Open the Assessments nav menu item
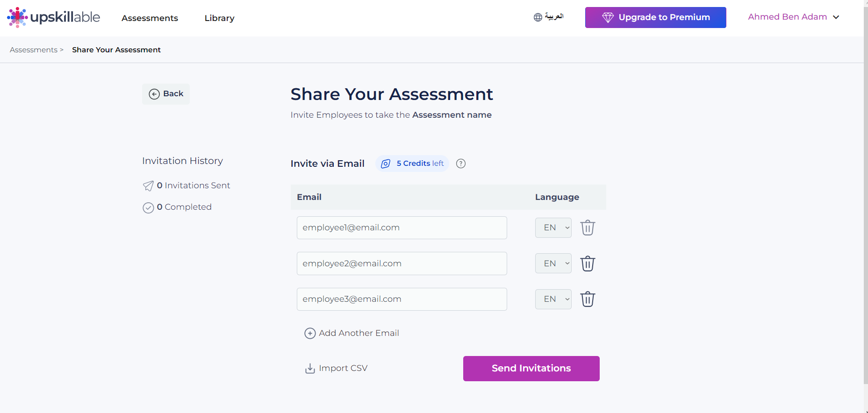Viewport: 868px width, 413px height. [x=150, y=18]
